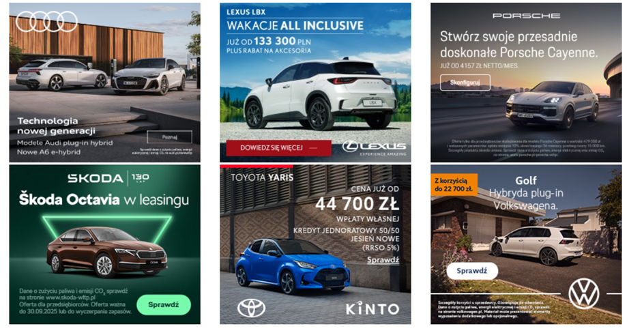
Task: Click the Lexus logo emblem
Action: 374,147
